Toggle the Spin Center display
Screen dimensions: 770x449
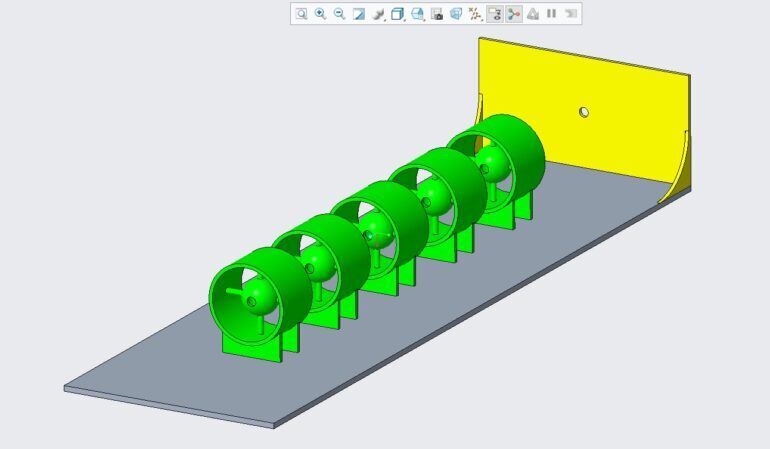pyautogui.click(x=514, y=14)
